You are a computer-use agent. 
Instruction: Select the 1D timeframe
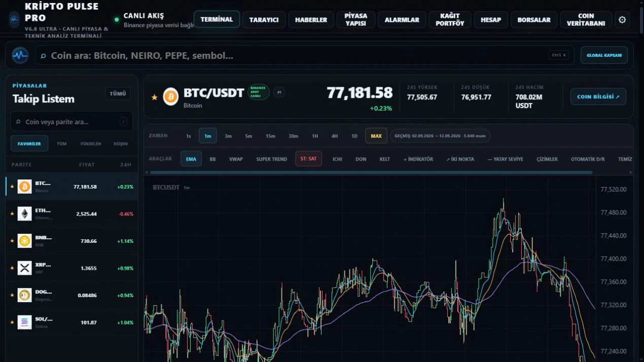tap(354, 136)
